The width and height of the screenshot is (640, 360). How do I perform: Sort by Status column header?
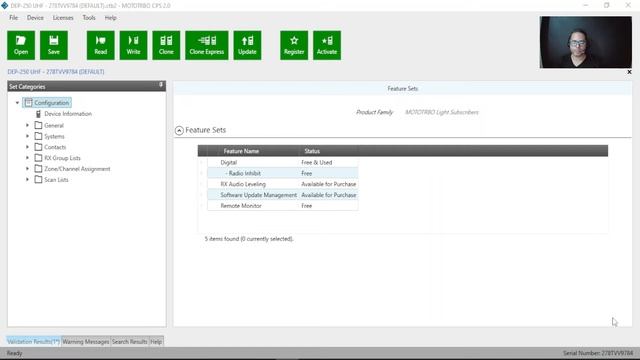coord(312,151)
